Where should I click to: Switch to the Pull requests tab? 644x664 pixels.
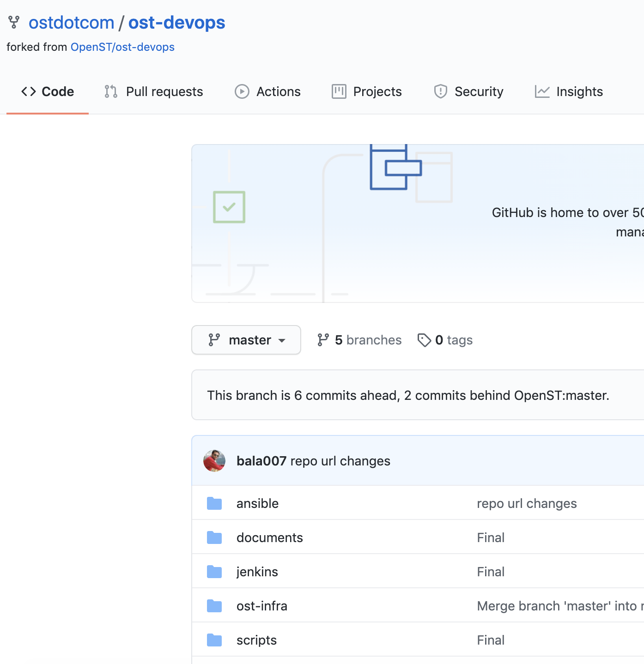154,91
